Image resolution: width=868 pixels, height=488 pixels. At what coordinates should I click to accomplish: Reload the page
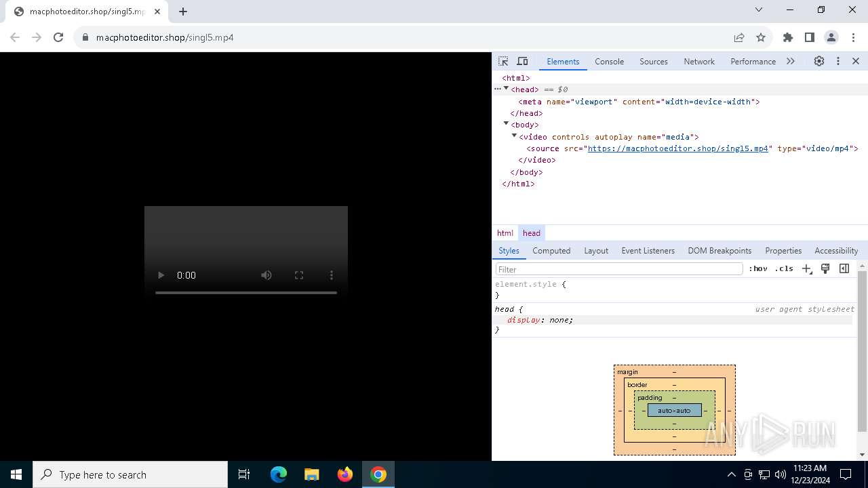click(x=58, y=37)
